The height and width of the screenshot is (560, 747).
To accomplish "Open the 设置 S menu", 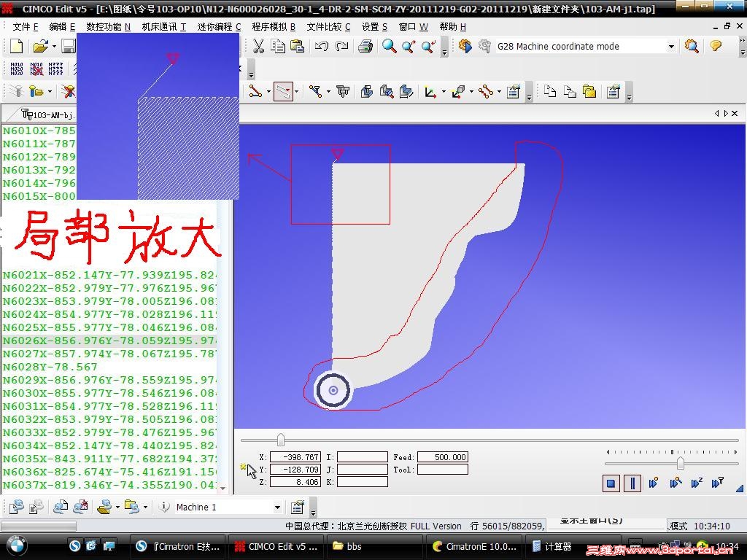I will pyautogui.click(x=374, y=27).
